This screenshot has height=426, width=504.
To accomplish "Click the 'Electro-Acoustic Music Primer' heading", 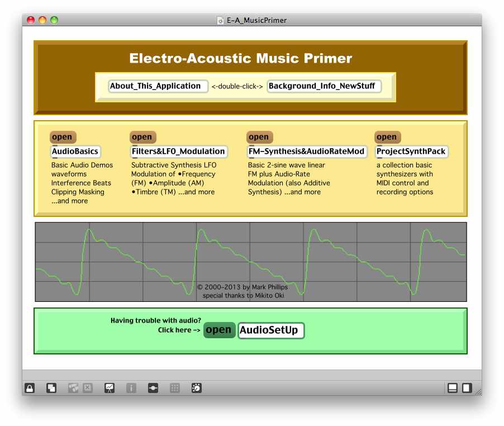I will 241,59.
